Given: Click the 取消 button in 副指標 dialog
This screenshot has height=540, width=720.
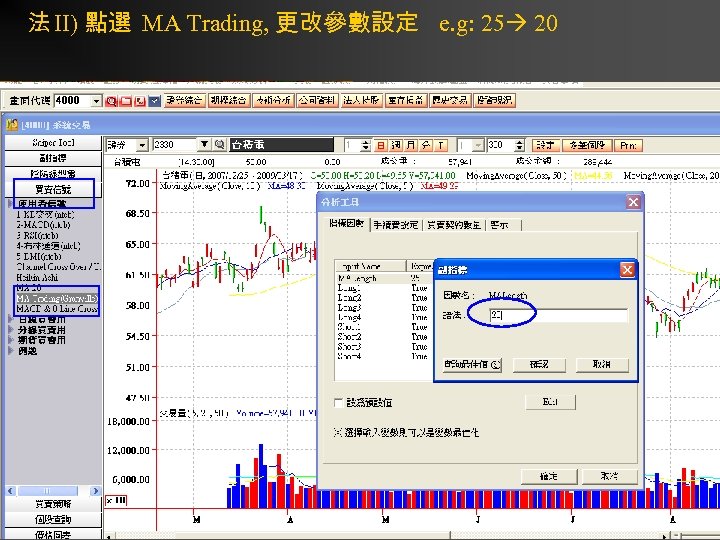Looking at the screenshot, I should [602, 365].
